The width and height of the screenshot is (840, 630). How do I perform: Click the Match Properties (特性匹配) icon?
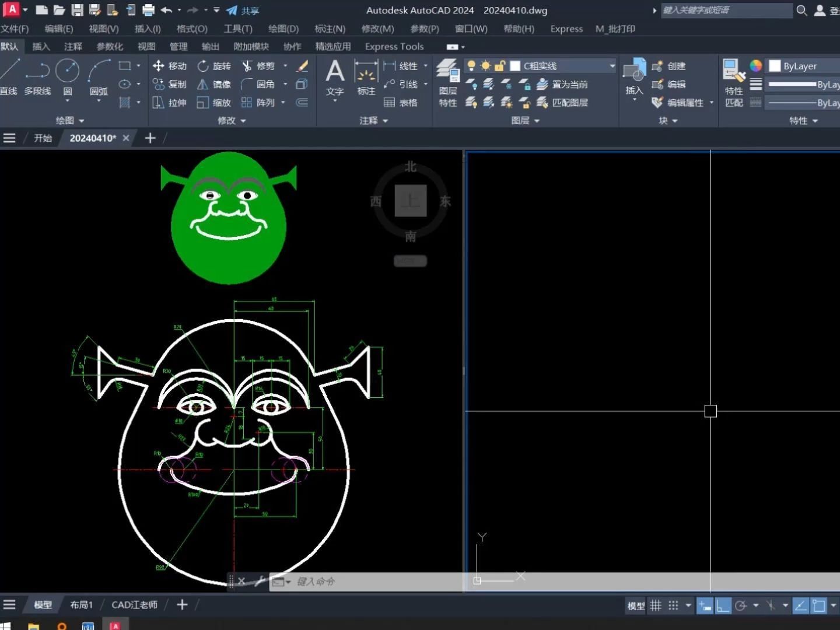coord(734,82)
